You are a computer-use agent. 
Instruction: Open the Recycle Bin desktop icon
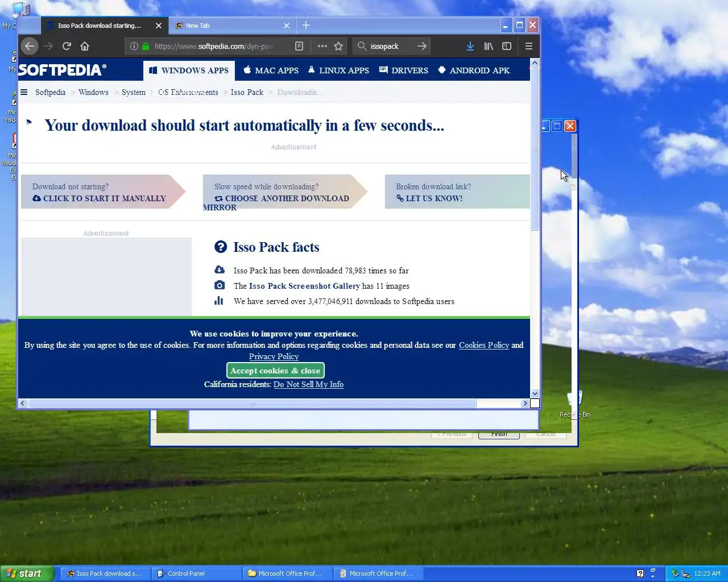tap(575, 404)
